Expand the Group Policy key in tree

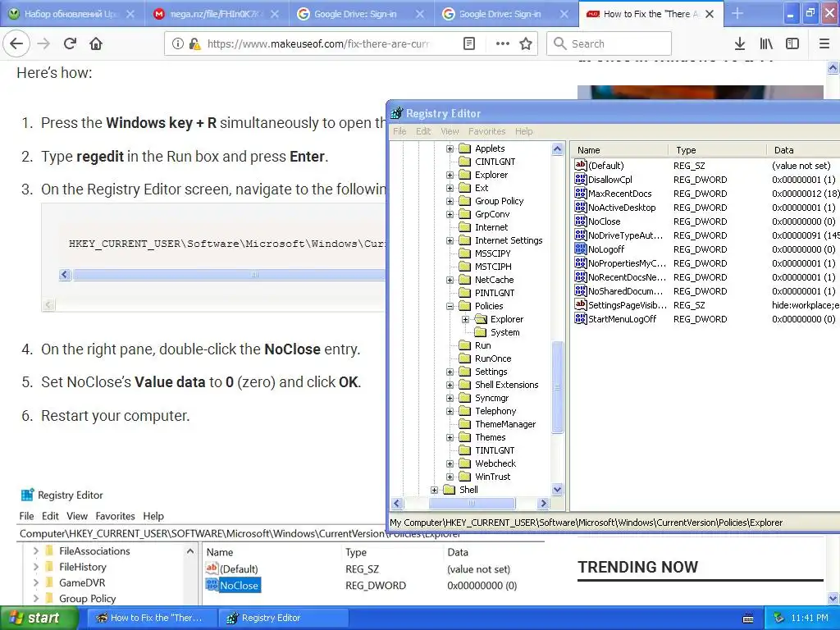tap(450, 201)
